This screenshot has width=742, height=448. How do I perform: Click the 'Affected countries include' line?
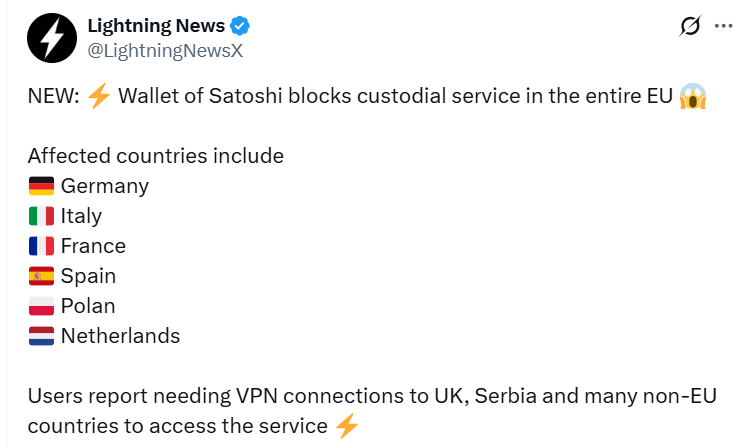tap(155, 156)
